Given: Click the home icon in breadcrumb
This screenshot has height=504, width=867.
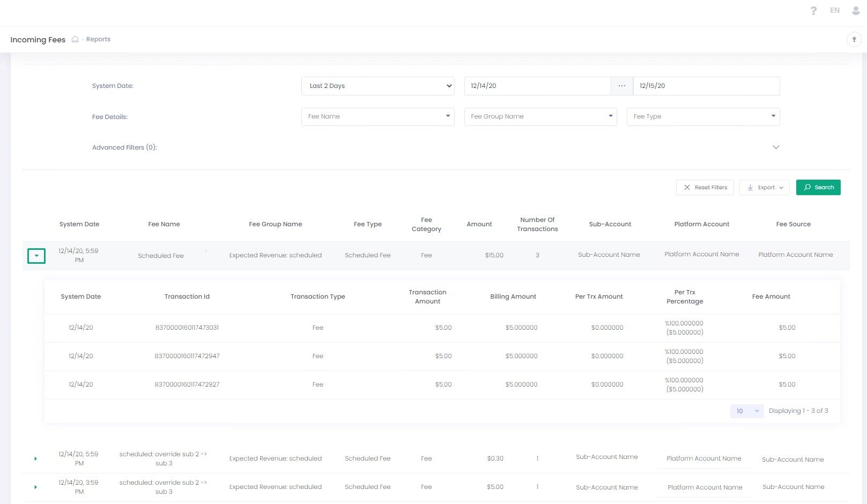Looking at the screenshot, I should [x=75, y=39].
